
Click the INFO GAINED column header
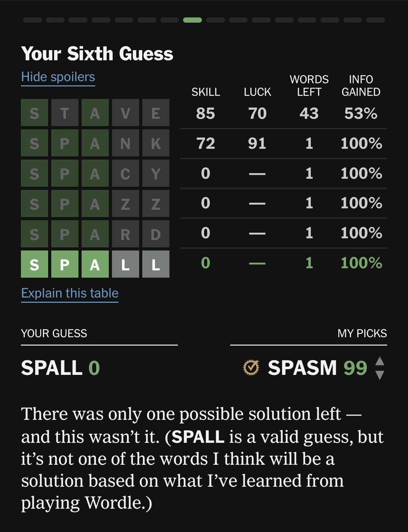click(x=361, y=86)
